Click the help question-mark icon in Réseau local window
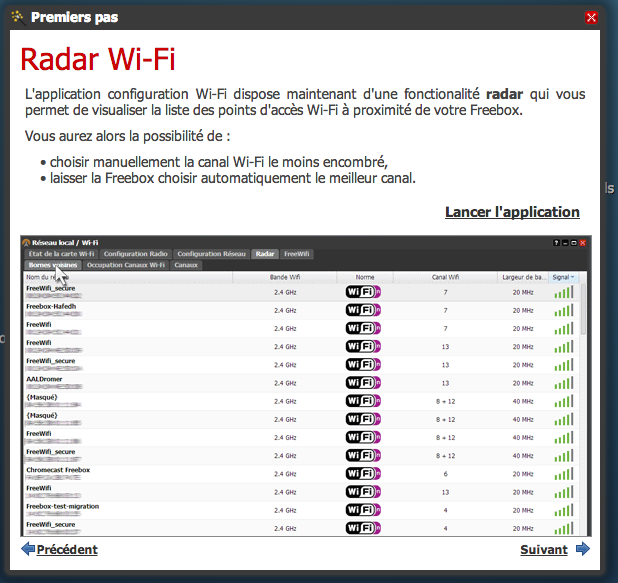This screenshot has height=583, width=618. 557,243
